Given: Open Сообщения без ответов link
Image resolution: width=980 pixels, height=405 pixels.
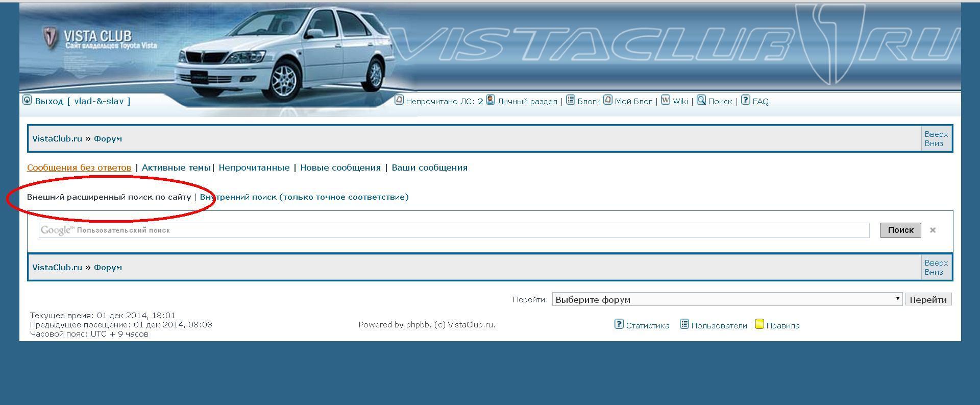Looking at the screenshot, I should coord(79,168).
